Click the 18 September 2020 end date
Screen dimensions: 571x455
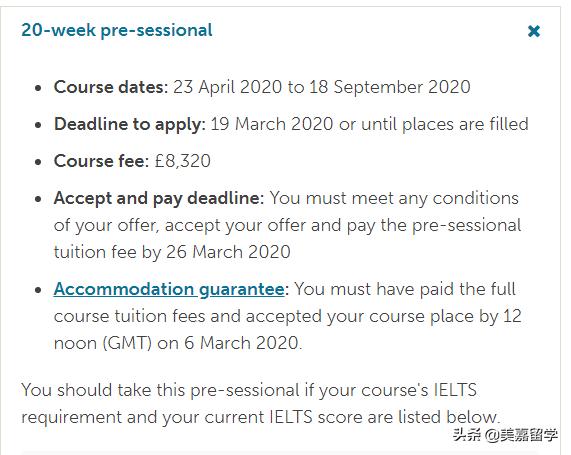390,87
